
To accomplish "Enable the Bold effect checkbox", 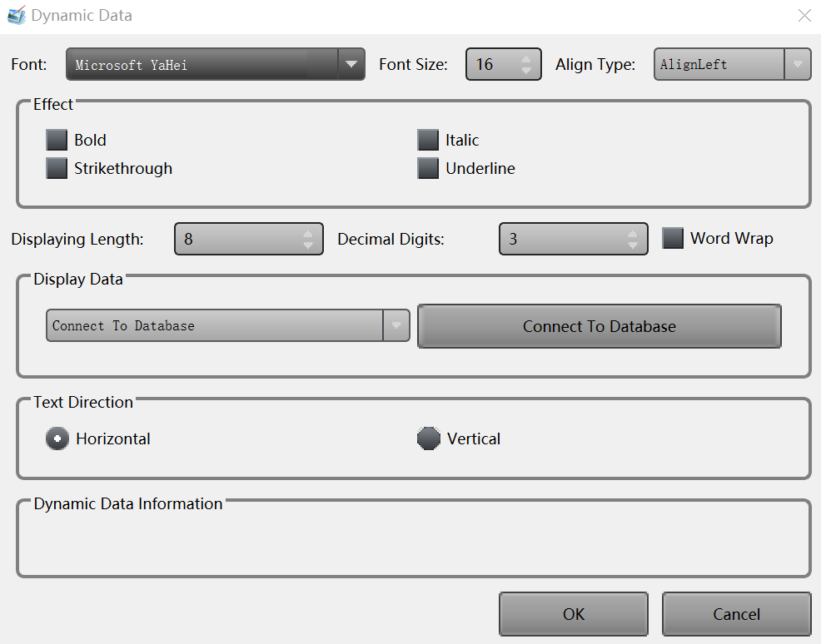I will click(57, 140).
